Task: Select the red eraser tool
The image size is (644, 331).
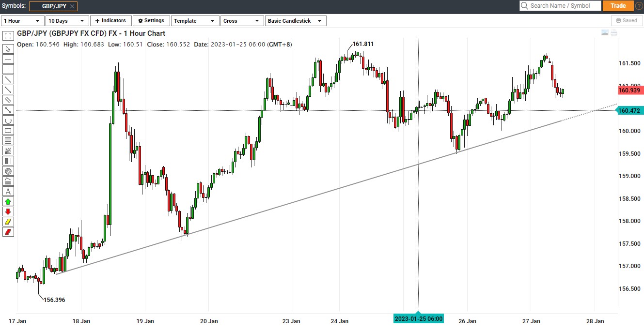Action: (x=8, y=232)
